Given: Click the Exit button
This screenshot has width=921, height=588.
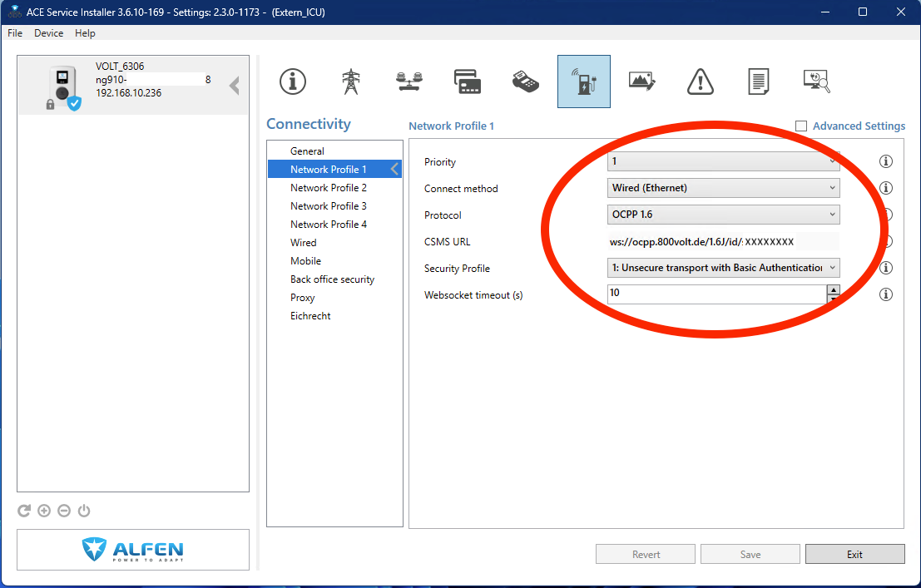Looking at the screenshot, I should 854,555.
